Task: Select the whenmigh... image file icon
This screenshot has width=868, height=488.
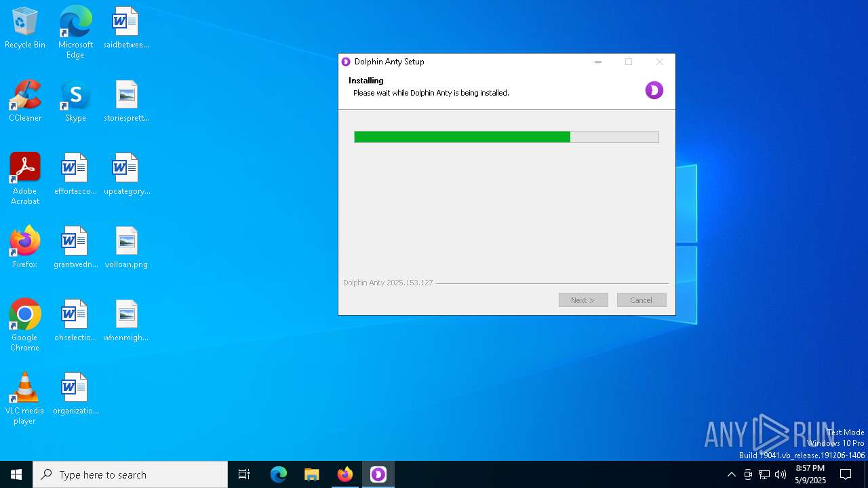Action: [126, 321]
